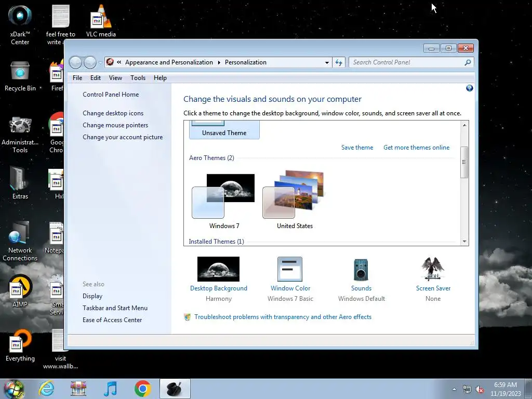Click the theme list scrollbar thumb
The height and width of the screenshot is (399, 532).
point(464,162)
